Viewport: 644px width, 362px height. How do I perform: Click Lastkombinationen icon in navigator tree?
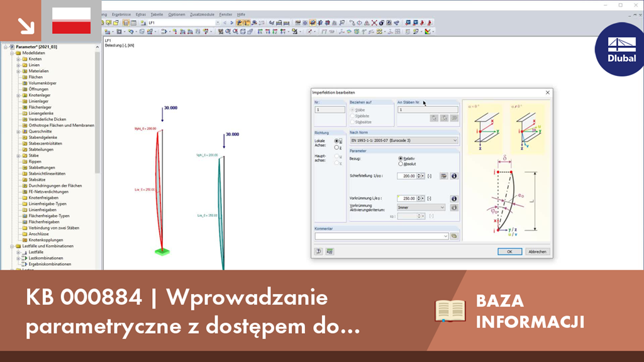(25, 258)
